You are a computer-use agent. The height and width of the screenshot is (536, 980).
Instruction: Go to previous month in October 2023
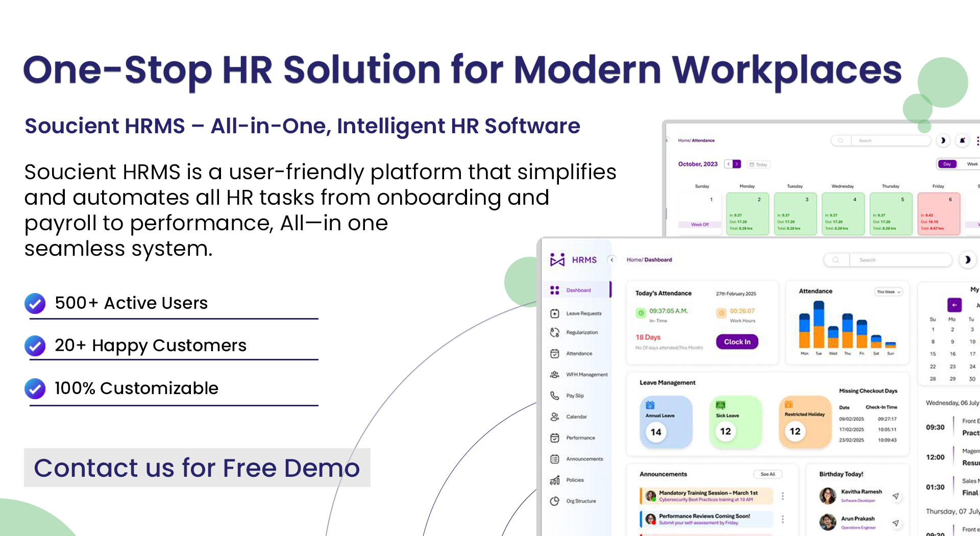click(x=728, y=164)
